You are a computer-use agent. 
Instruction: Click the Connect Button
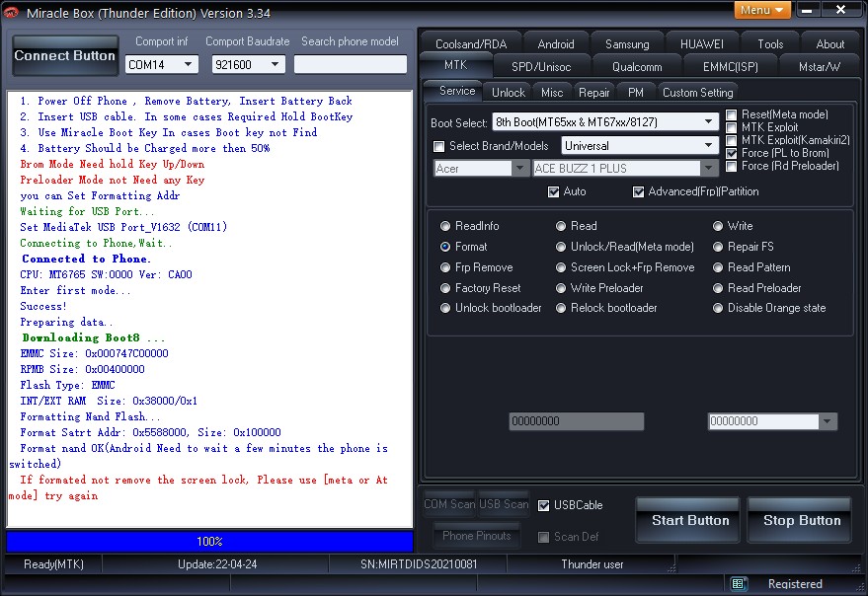click(65, 55)
